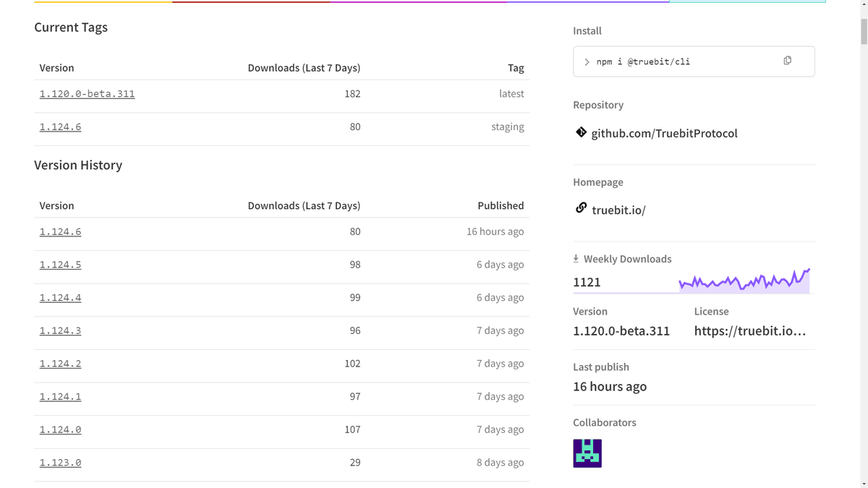Click the Current Tags heading
The image size is (868, 488).
pyautogui.click(x=71, y=27)
